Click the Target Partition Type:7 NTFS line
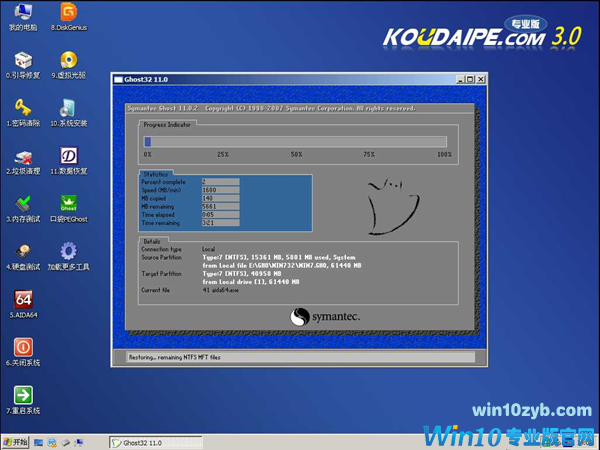The image size is (600, 450). (242, 274)
